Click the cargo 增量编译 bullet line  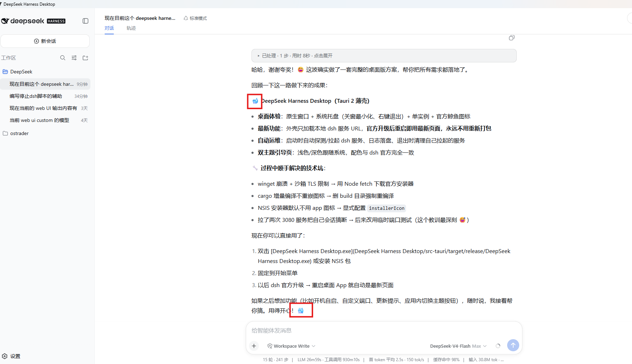tap(326, 196)
